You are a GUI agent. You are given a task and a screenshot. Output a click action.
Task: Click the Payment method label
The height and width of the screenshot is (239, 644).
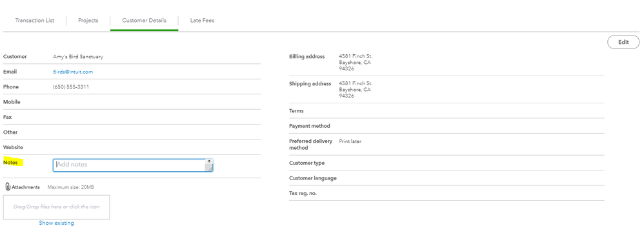pos(309,126)
